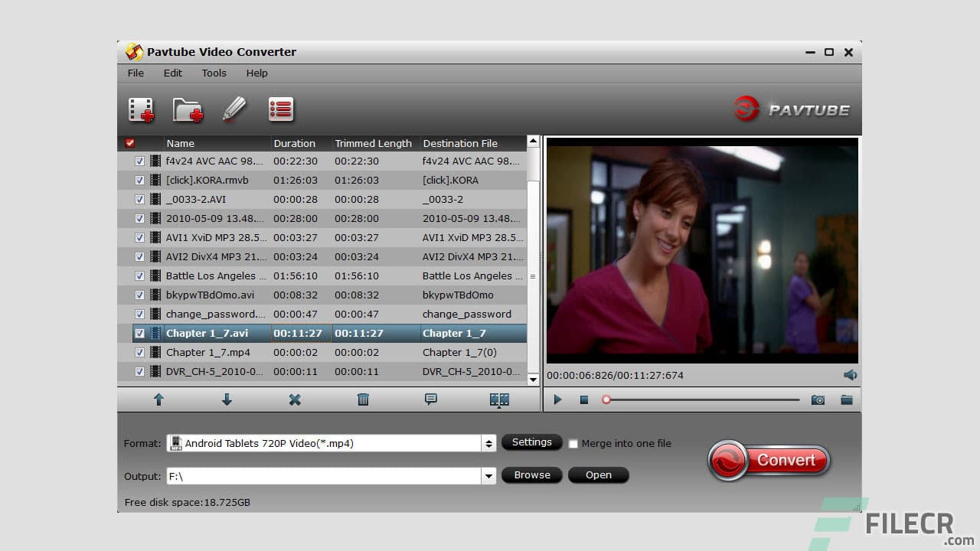
Task: Click the profile list icon on toolbar
Action: [280, 109]
